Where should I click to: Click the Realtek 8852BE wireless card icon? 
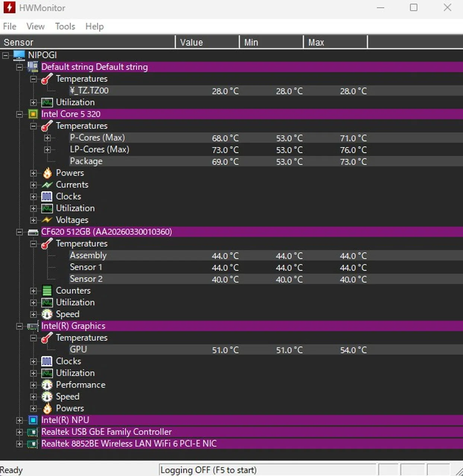[33, 444]
